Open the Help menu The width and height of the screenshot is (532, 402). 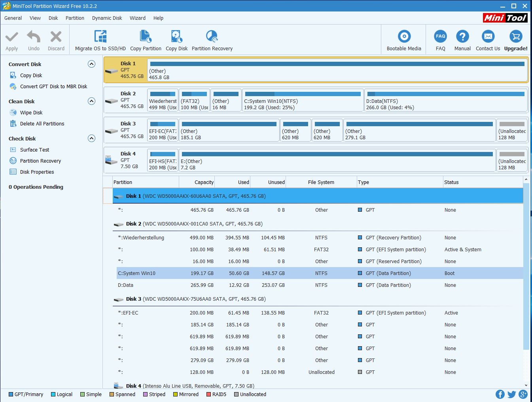pyautogui.click(x=158, y=18)
